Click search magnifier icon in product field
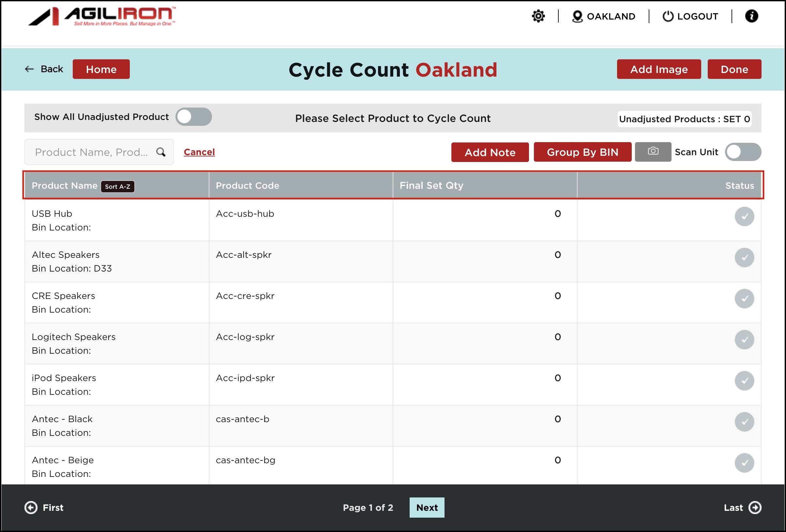This screenshot has width=786, height=532. [161, 152]
